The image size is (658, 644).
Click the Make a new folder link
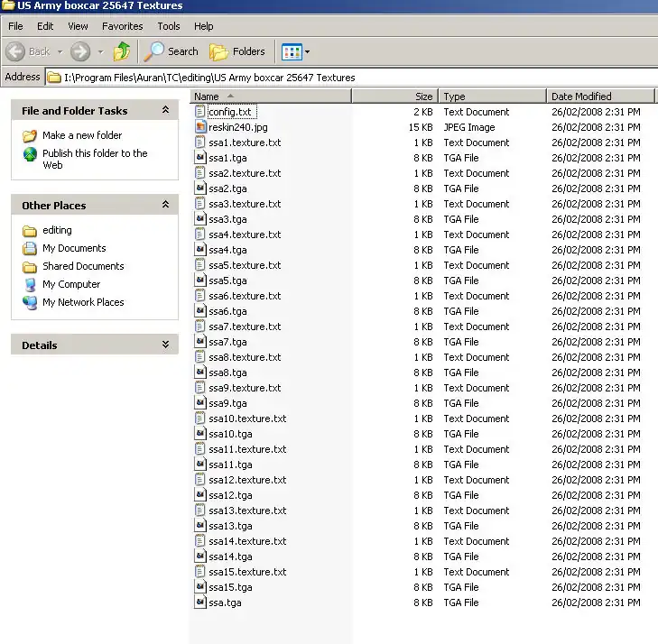(x=82, y=135)
